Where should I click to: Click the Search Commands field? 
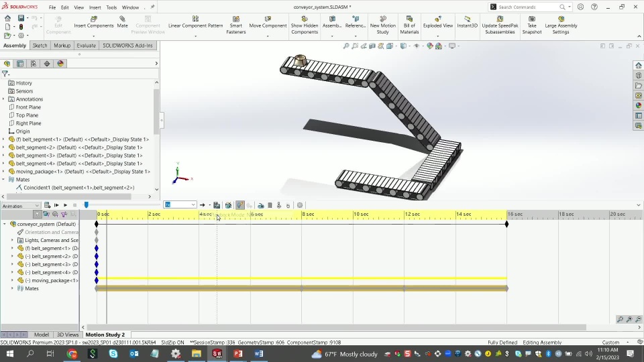529,7
